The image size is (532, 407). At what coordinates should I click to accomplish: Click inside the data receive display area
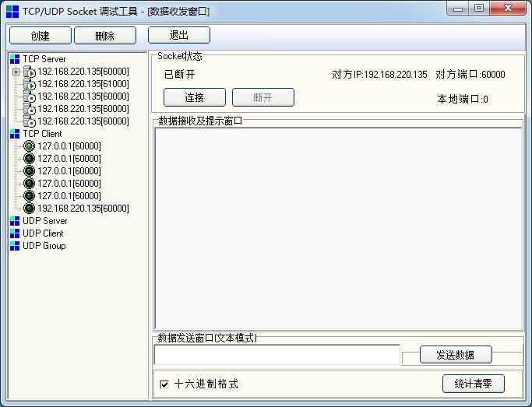point(338,228)
